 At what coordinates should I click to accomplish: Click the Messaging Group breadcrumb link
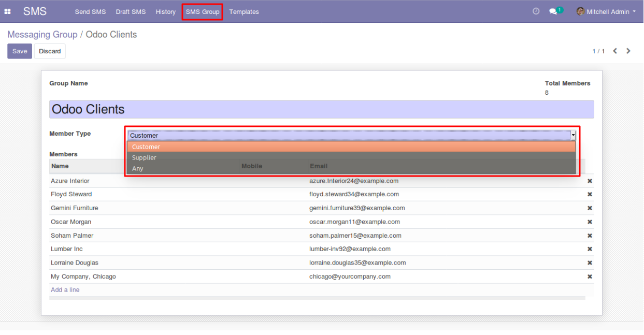42,35
